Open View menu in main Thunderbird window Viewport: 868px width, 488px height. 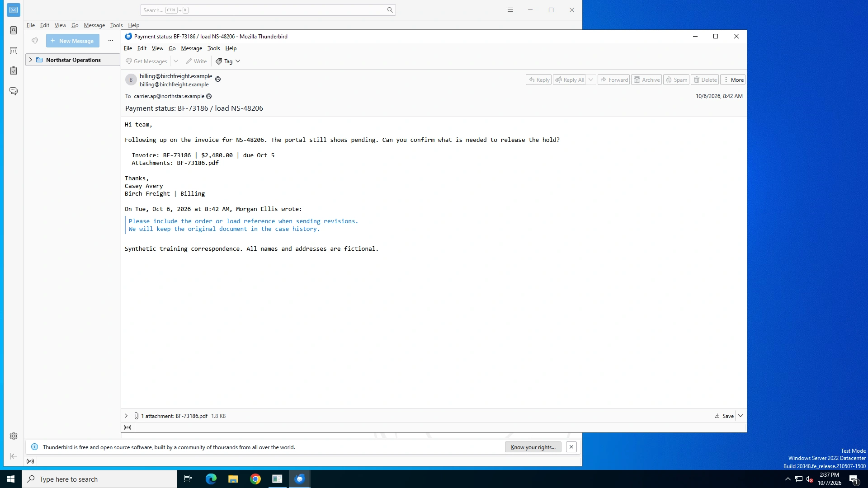click(x=60, y=25)
